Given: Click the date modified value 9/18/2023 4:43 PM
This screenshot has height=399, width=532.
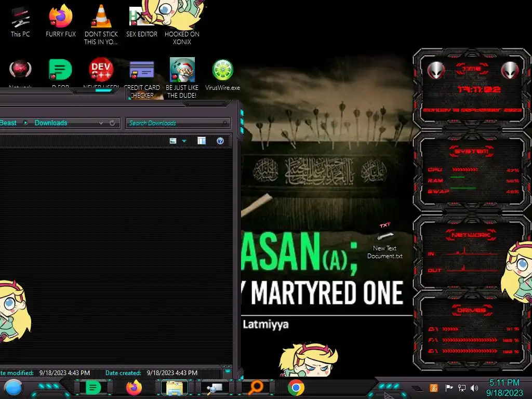Looking at the screenshot, I should pos(64,373).
